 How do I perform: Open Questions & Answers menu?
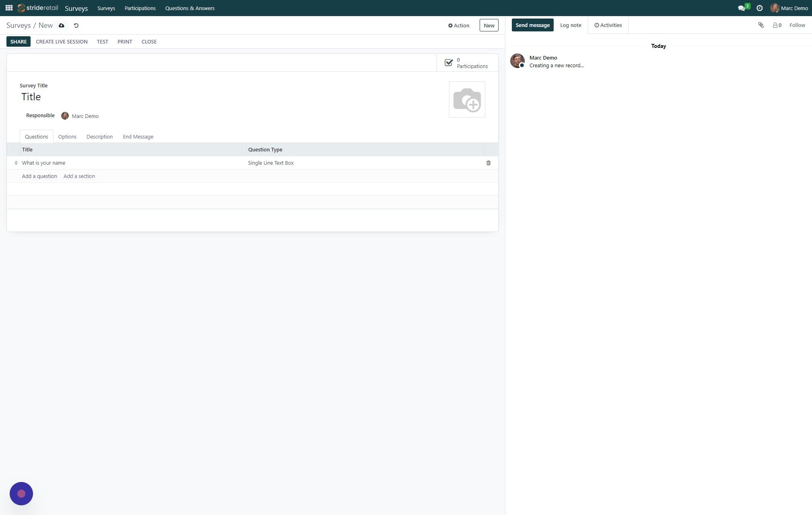pyautogui.click(x=190, y=8)
